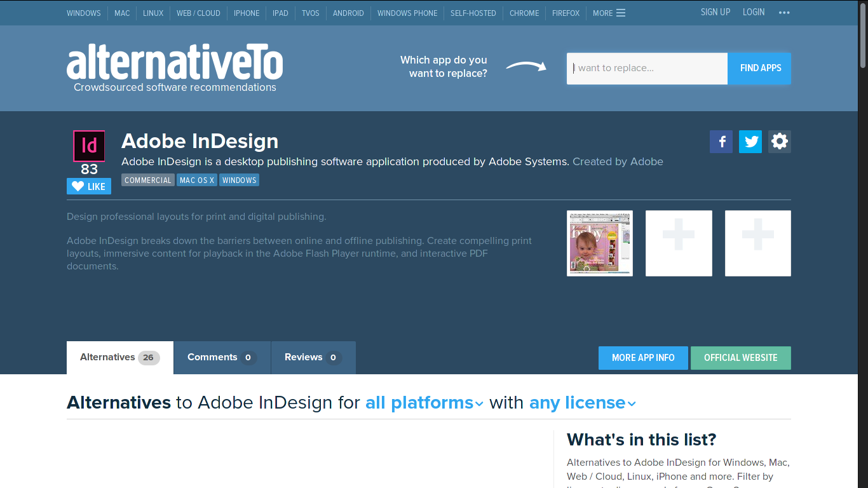Share via Twitter icon
Image resolution: width=868 pixels, height=488 pixels.
[x=750, y=142]
